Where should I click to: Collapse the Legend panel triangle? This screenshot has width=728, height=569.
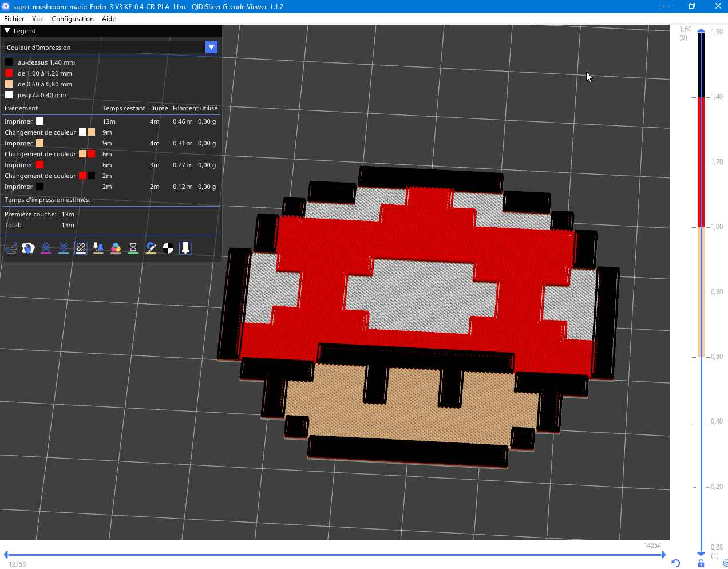(x=7, y=31)
